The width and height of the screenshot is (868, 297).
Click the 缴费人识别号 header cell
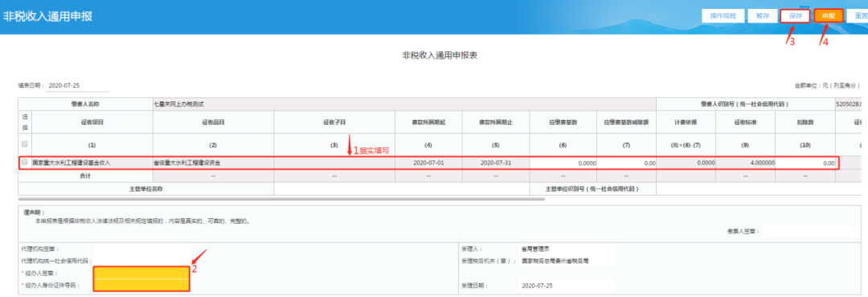tap(746, 104)
